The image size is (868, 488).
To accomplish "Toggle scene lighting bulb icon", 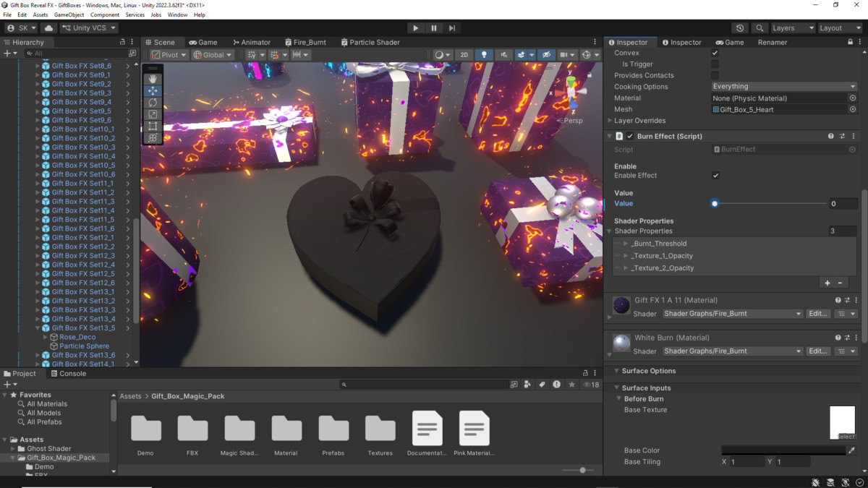I will (x=484, y=55).
